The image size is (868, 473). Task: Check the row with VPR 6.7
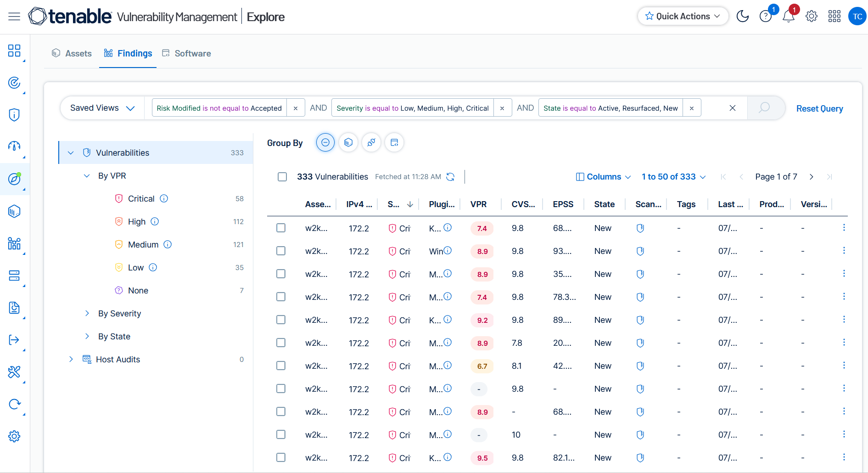click(281, 366)
